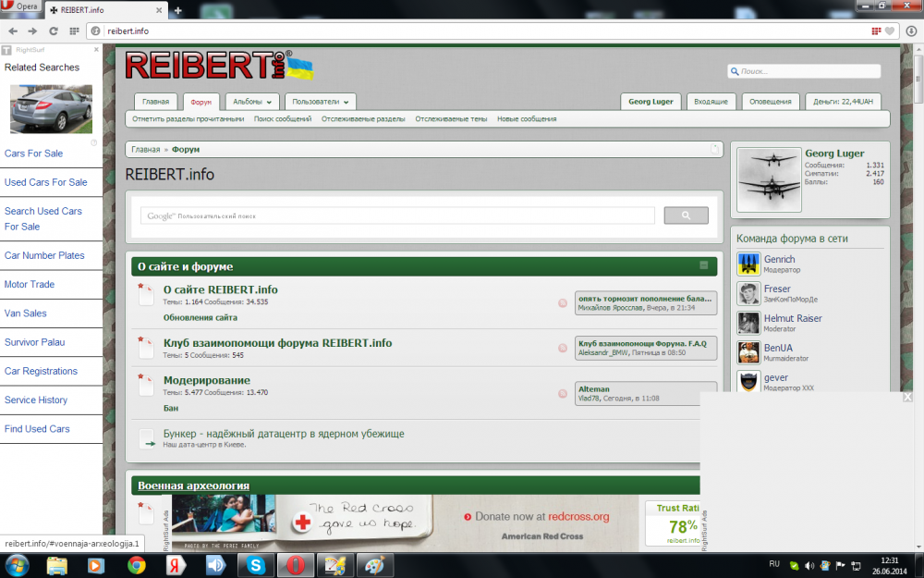Bookmark the page with the heart icon
The height and width of the screenshot is (578, 924).
coord(889,31)
